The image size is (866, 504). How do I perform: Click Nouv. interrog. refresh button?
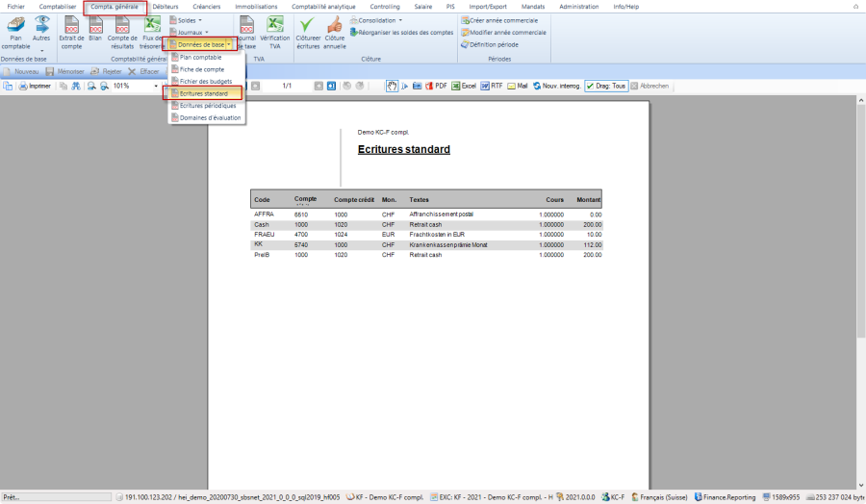tap(557, 87)
